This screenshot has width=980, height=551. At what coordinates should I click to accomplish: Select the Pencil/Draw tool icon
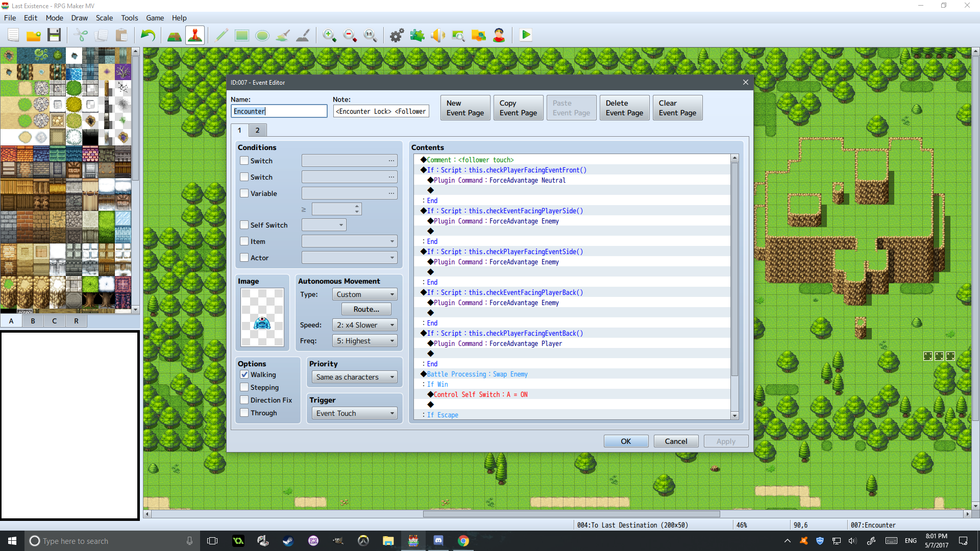pos(222,35)
